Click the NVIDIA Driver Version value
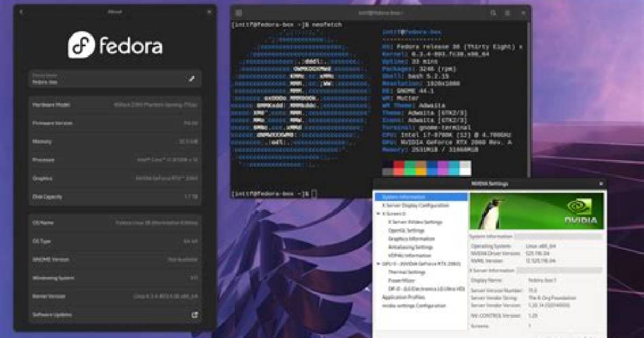Viewport: 644px width, 338px height. (x=537, y=253)
